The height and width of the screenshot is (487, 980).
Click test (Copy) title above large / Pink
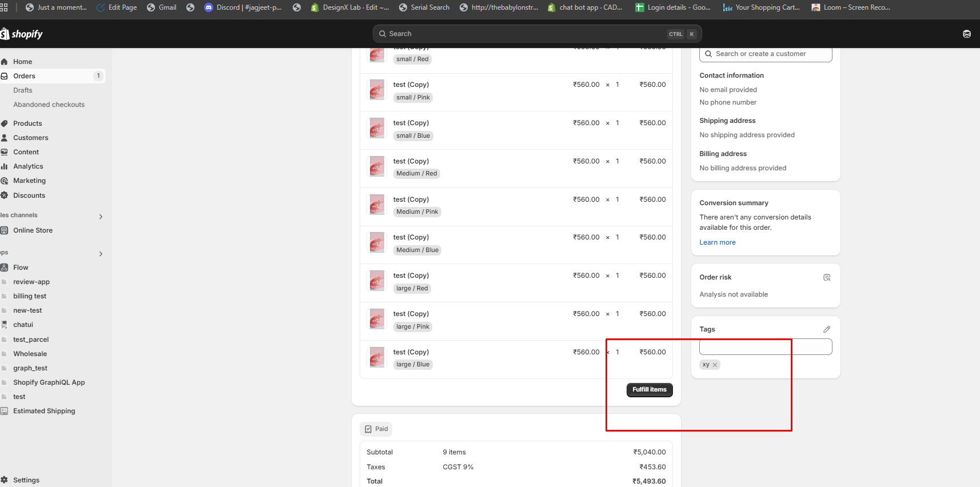pos(411,314)
